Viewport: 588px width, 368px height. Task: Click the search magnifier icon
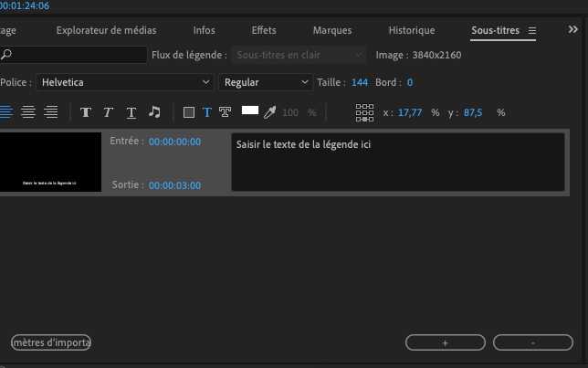point(6,55)
